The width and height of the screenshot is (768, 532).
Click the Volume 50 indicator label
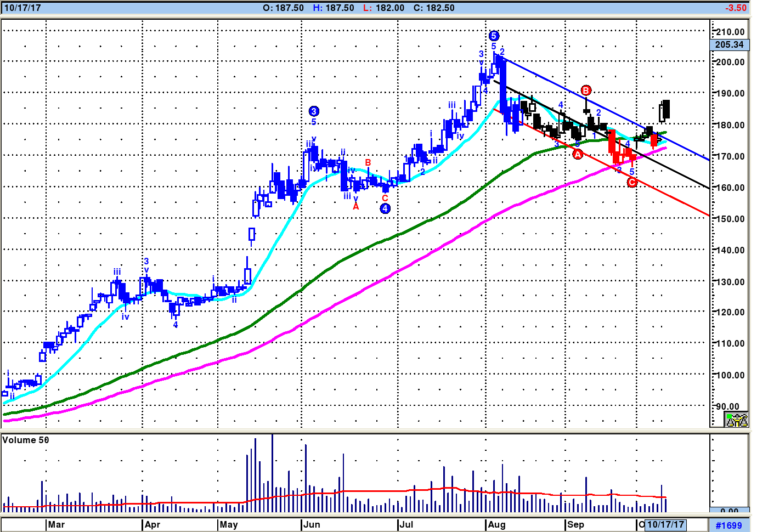pyautogui.click(x=26, y=440)
